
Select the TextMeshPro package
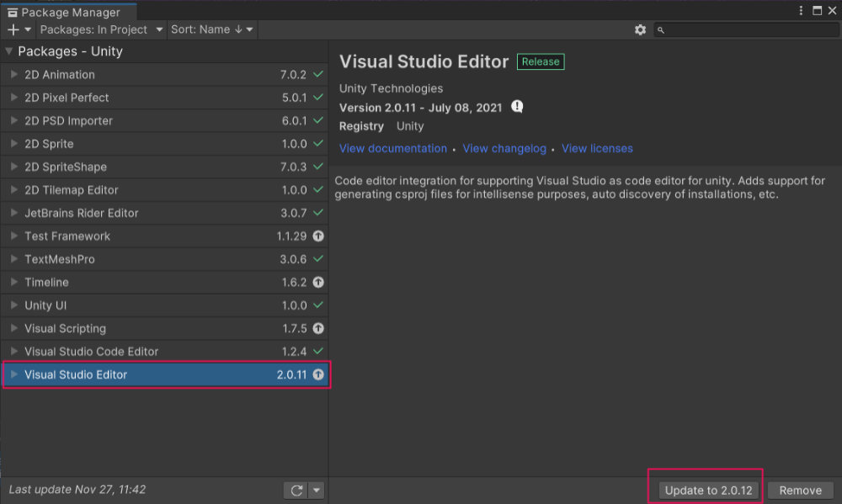click(x=164, y=259)
